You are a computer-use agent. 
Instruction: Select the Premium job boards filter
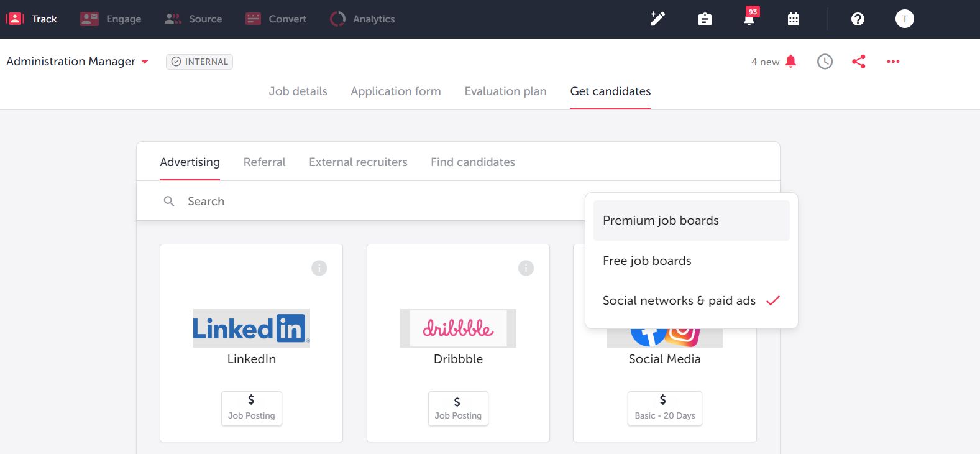tap(661, 220)
